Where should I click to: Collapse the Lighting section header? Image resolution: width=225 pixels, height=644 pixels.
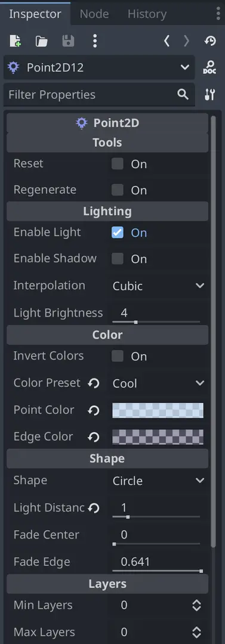coord(107,212)
